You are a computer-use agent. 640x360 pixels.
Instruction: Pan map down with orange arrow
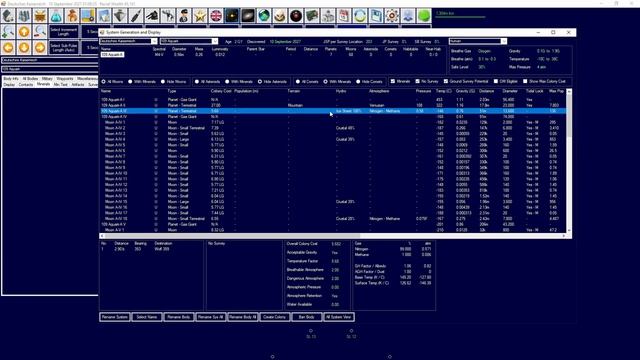[24, 47]
